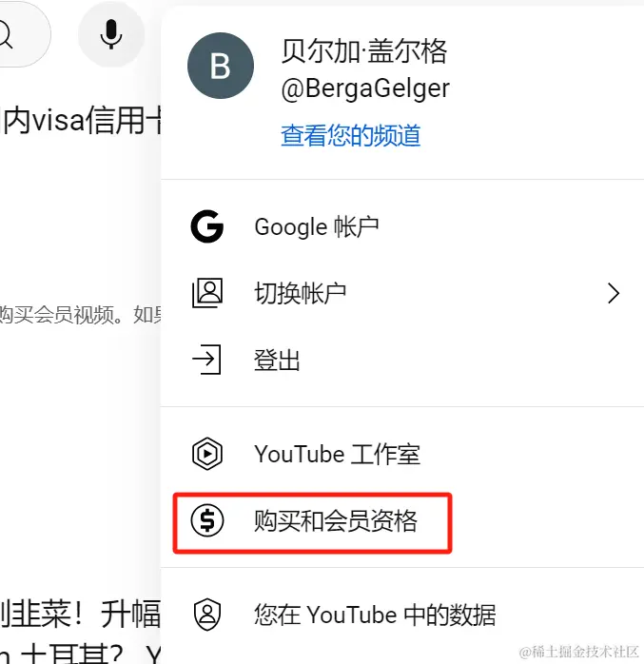Open 您在 YouTube 中的数据 entry
Screen dimensions: 644x664
402,615
